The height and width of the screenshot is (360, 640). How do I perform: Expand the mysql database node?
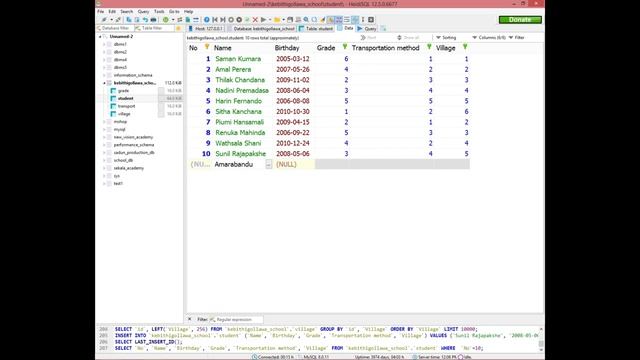click(104, 129)
